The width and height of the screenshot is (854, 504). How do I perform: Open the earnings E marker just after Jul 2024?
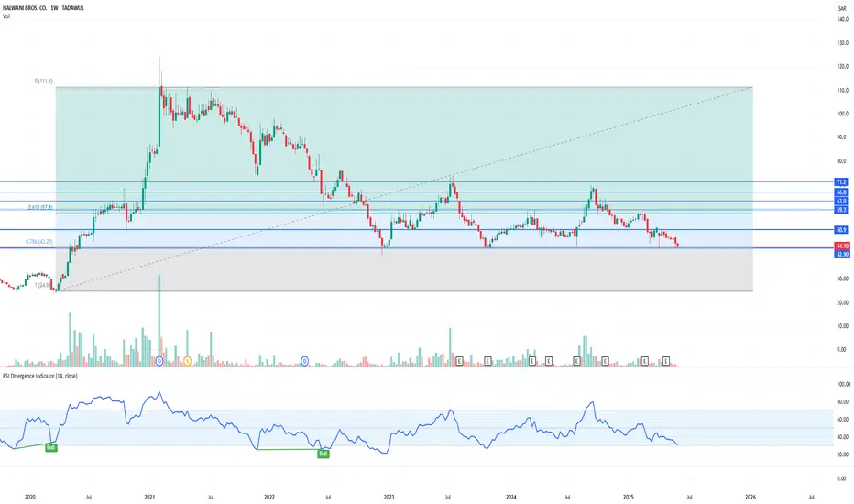(576, 361)
